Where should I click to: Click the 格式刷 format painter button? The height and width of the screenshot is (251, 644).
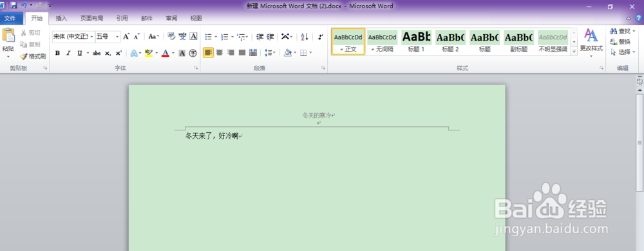tap(33, 56)
